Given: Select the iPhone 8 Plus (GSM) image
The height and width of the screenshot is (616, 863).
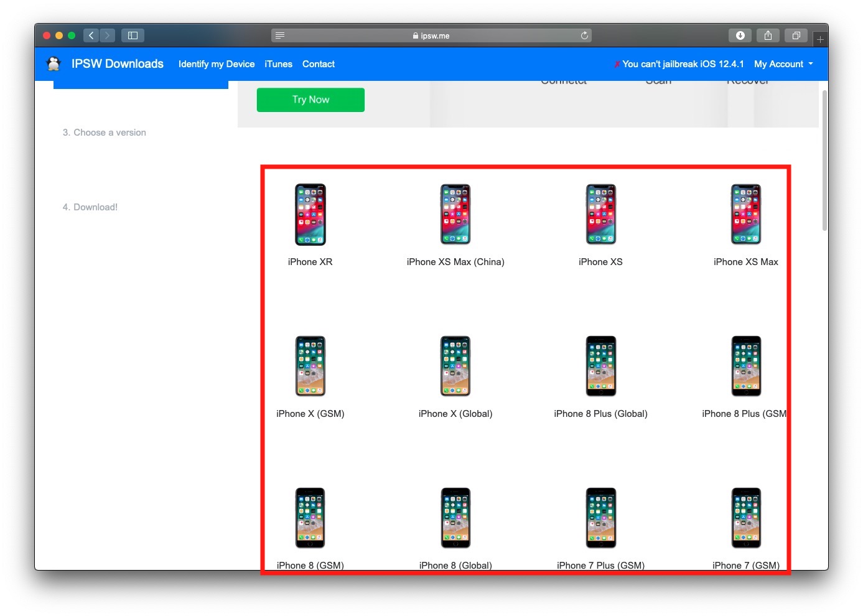Looking at the screenshot, I should 746,366.
